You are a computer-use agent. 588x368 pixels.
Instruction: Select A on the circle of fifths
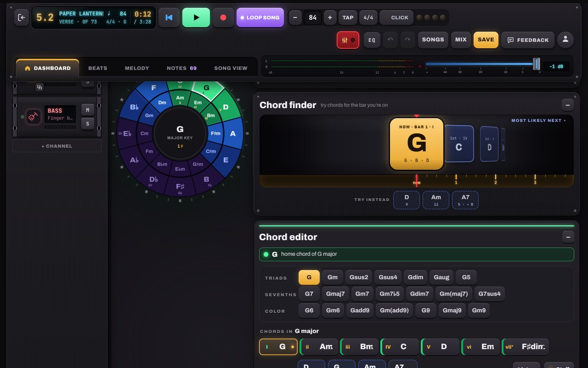click(233, 133)
